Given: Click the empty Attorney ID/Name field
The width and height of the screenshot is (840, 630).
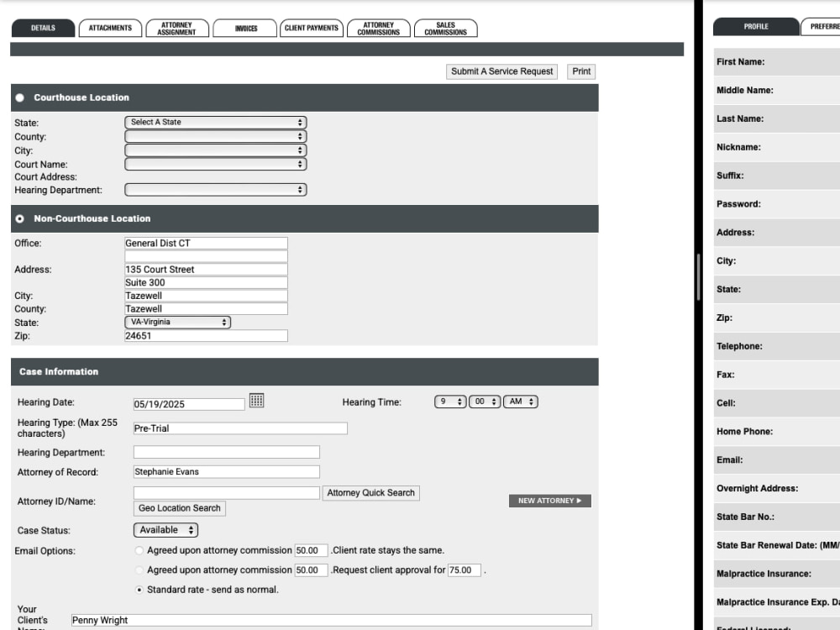Looking at the screenshot, I should coord(227,493).
